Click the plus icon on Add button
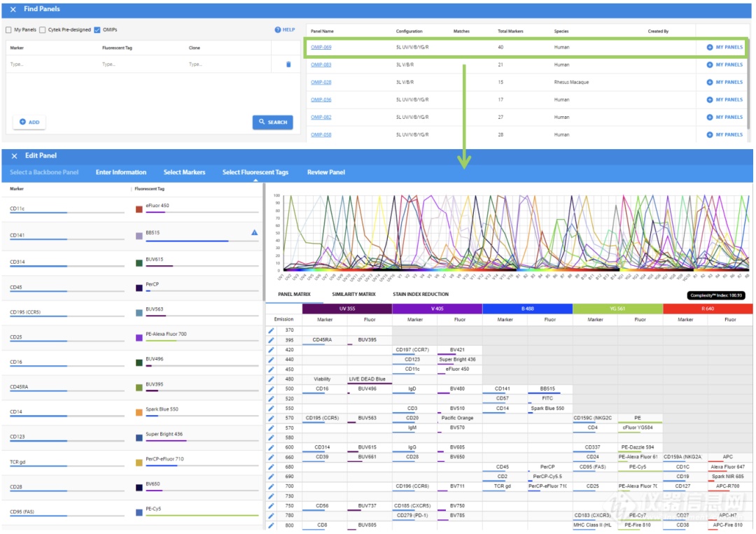Viewport: 756px width, 534px height. [x=22, y=122]
